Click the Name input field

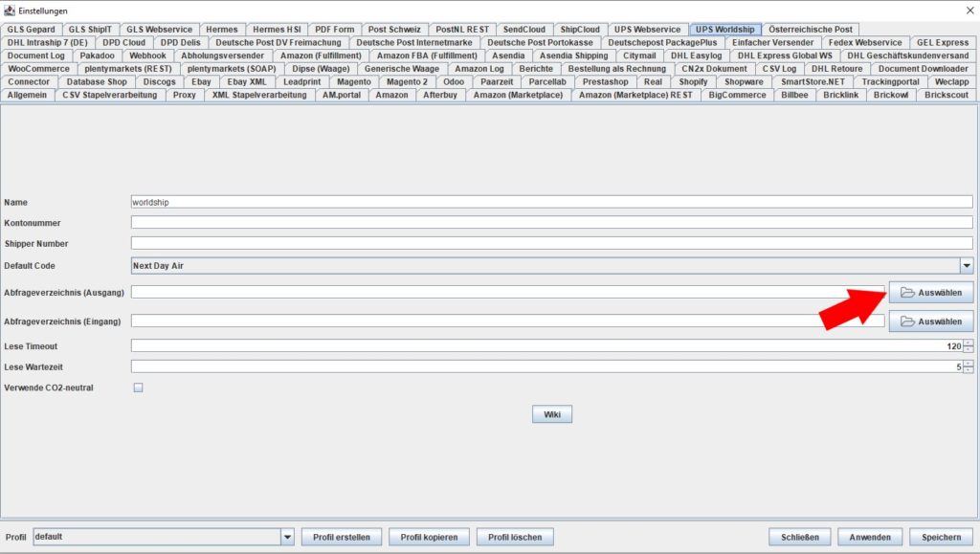point(552,202)
